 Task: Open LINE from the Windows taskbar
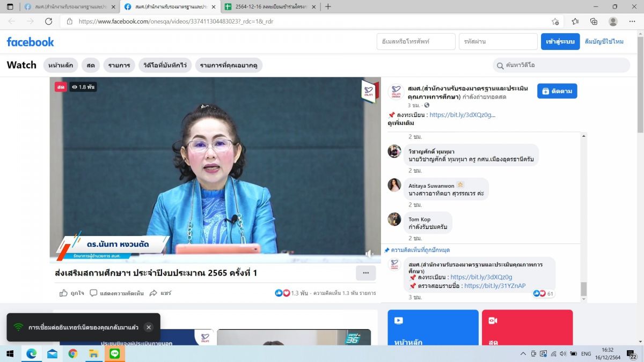[x=114, y=353]
